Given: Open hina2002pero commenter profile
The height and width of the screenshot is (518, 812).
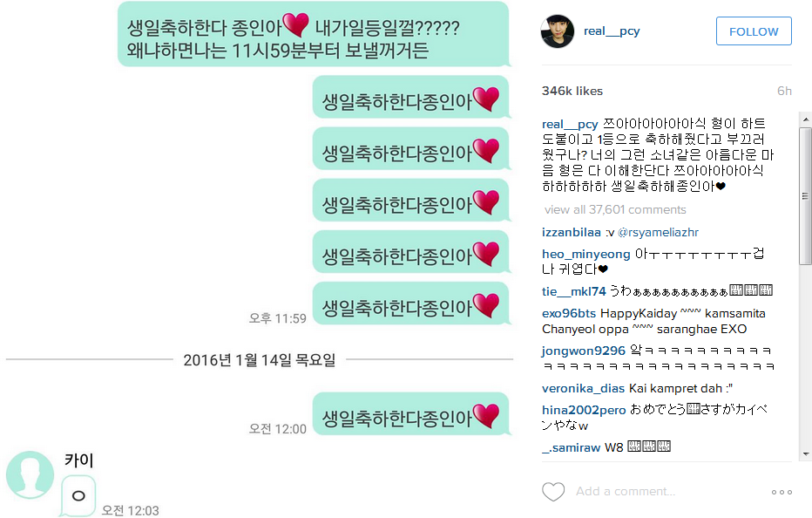Looking at the screenshot, I should [x=584, y=410].
